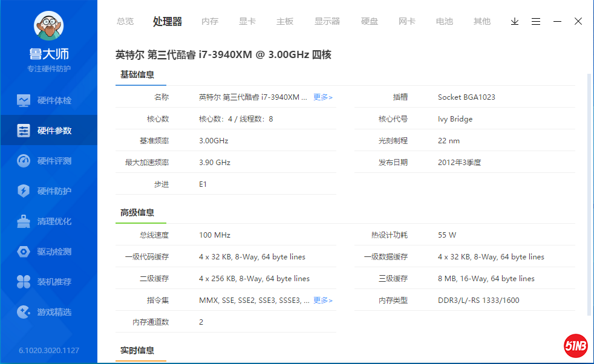Expand 更多 next to processor name
Viewport: 594px width, 364px height.
pos(323,97)
